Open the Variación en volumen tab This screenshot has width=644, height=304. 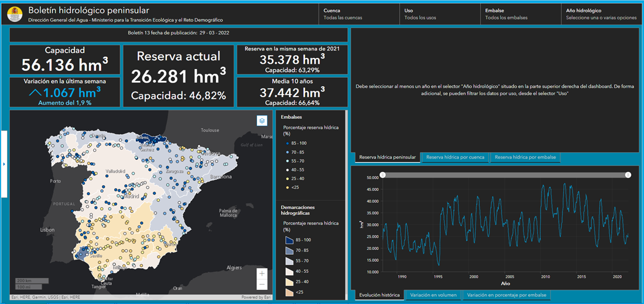(433, 295)
